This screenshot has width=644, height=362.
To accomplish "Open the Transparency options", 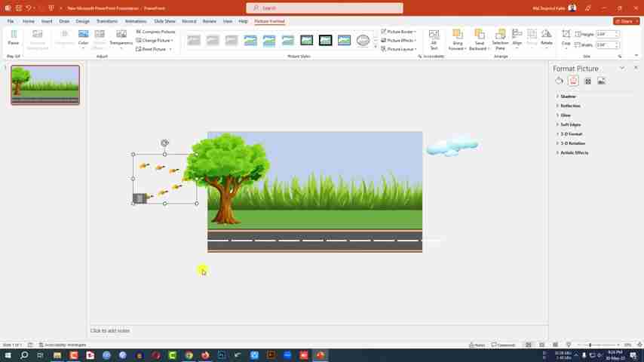I will (121, 38).
